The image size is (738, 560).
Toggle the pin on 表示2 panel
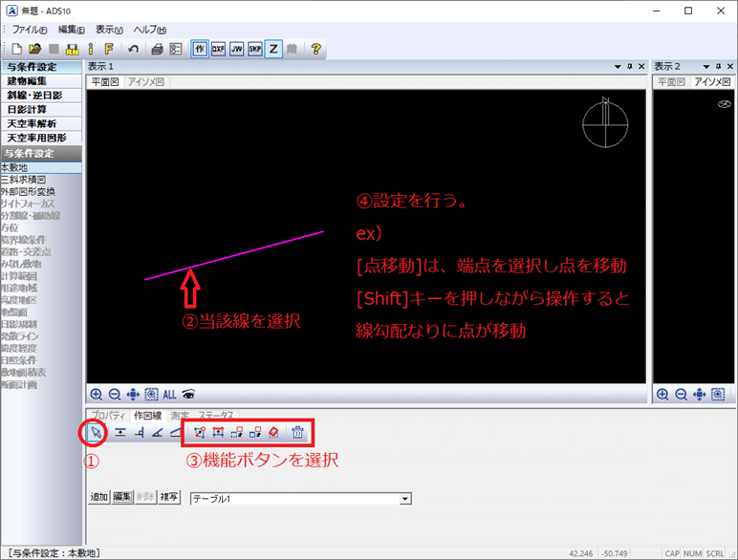(x=718, y=67)
